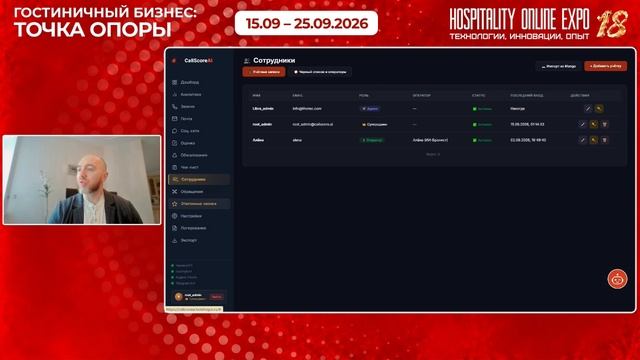640x360 pixels.
Task: Open the Оценка sidebar item
Action: click(x=199, y=143)
